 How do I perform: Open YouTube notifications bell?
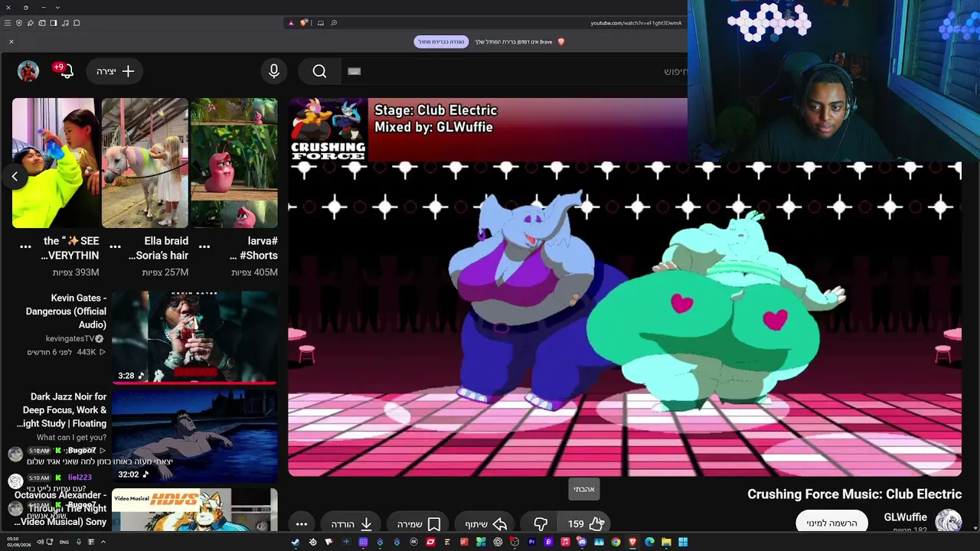pyautogui.click(x=67, y=71)
